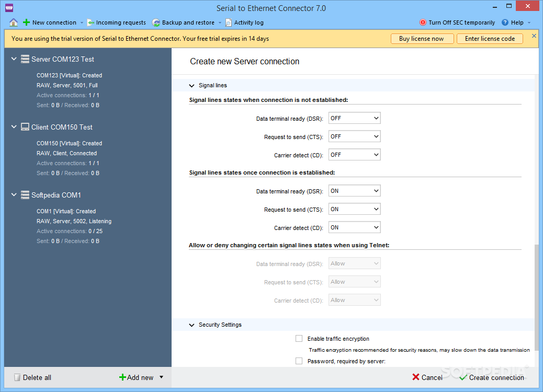Go to the Home icon in toolbar
This screenshot has width=543, height=392.
point(14,22)
